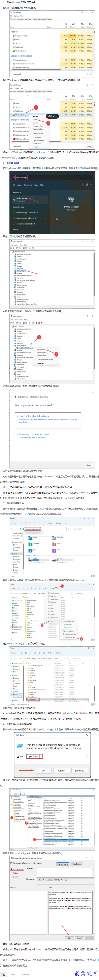Screen dimensions: 99x980
Task: Click OK in the taskbar policy dialog
Action: coord(69,938)
